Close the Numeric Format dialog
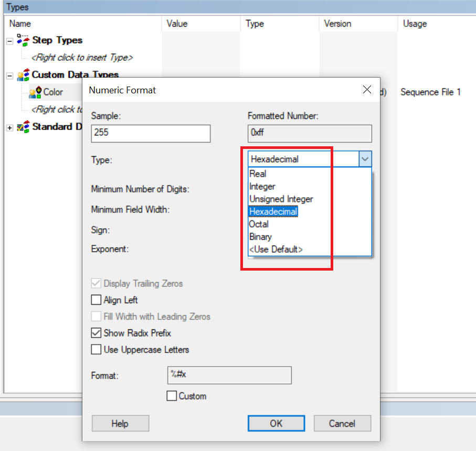476x451 pixels. (x=367, y=90)
